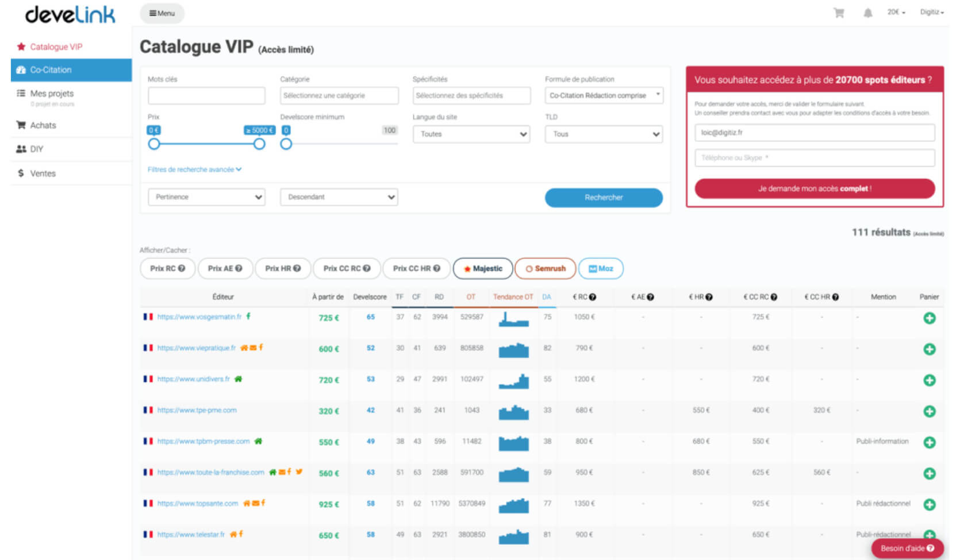Click the help icon in € CC RC header
The height and width of the screenshot is (560, 960).
click(x=774, y=297)
